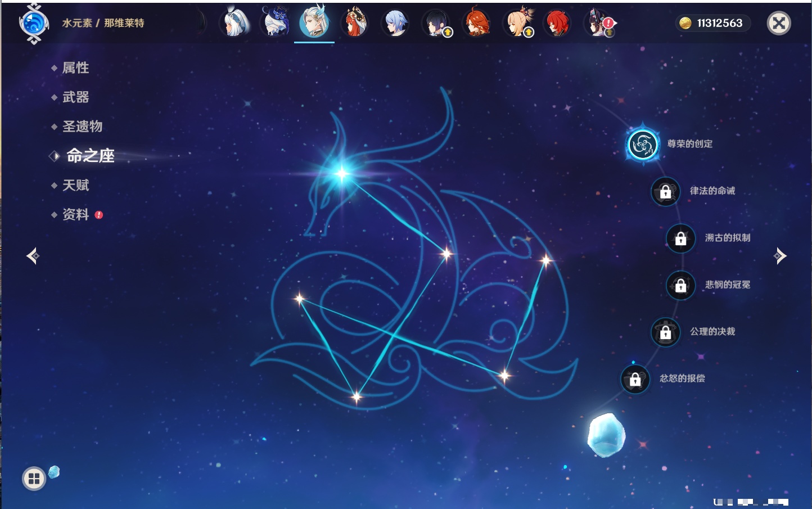Screen dimensions: 812x509
Task: Select the avatar wearing a dark blue hat
Action: point(274,22)
